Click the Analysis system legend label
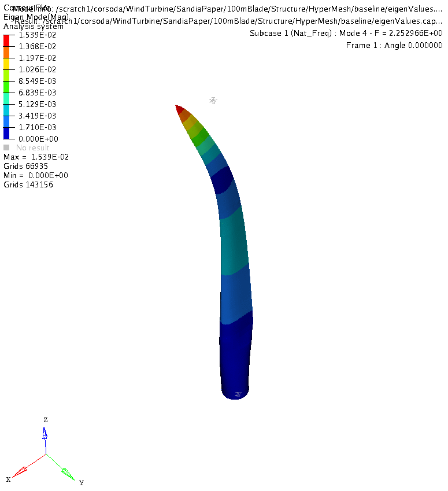This screenshot has height=491, width=448. click(x=33, y=27)
